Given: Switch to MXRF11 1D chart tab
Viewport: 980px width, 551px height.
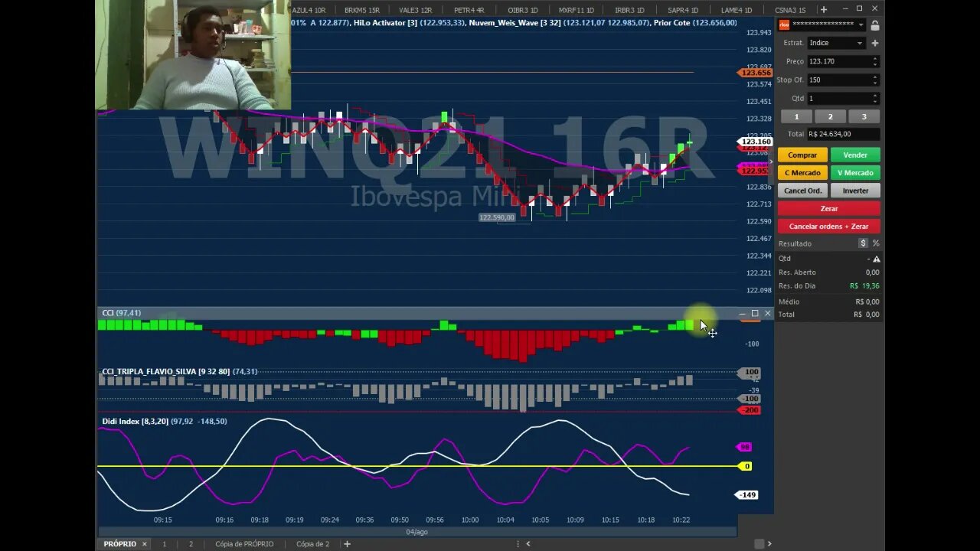Looking at the screenshot, I should tap(576, 10).
